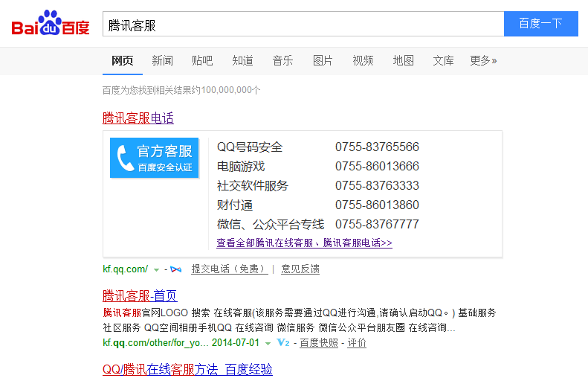Click phone number 0755-86013666
Screen dimensions: 588x378
377,166
